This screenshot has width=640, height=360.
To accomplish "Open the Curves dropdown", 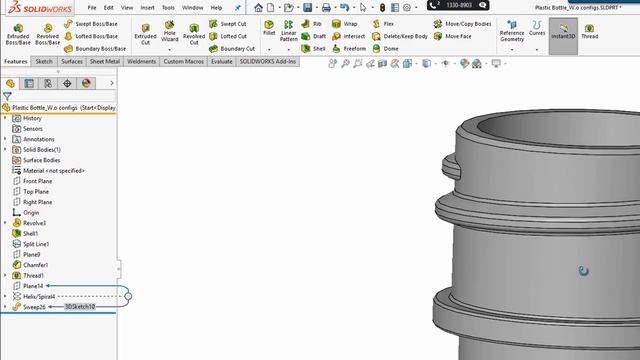I will [x=537, y=49].
